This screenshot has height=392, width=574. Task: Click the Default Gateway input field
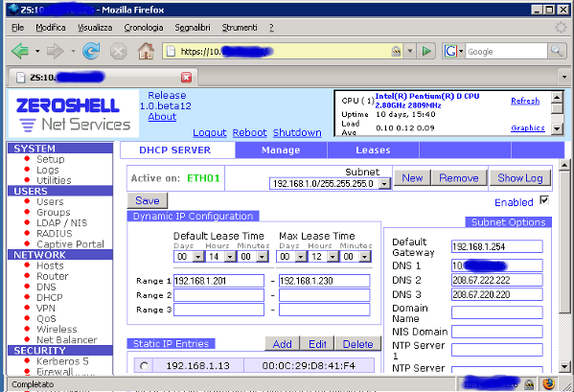point(496,246)
